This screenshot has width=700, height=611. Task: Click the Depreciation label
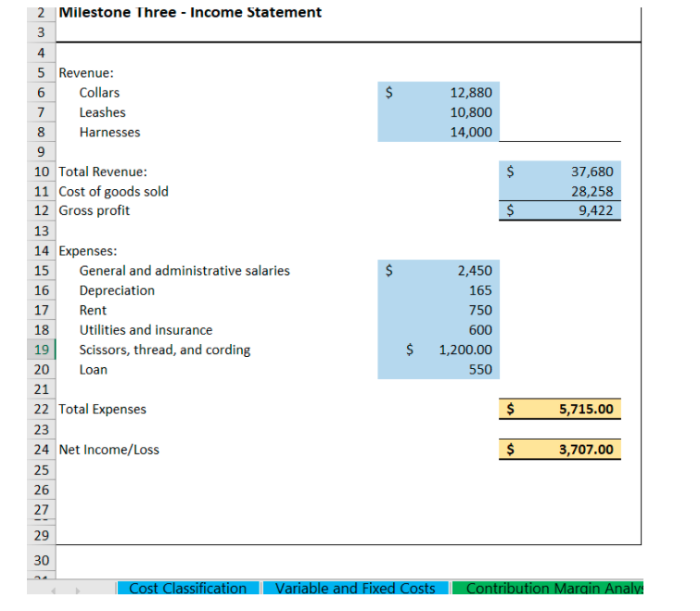pyautogui.click(x=117, y=290)
